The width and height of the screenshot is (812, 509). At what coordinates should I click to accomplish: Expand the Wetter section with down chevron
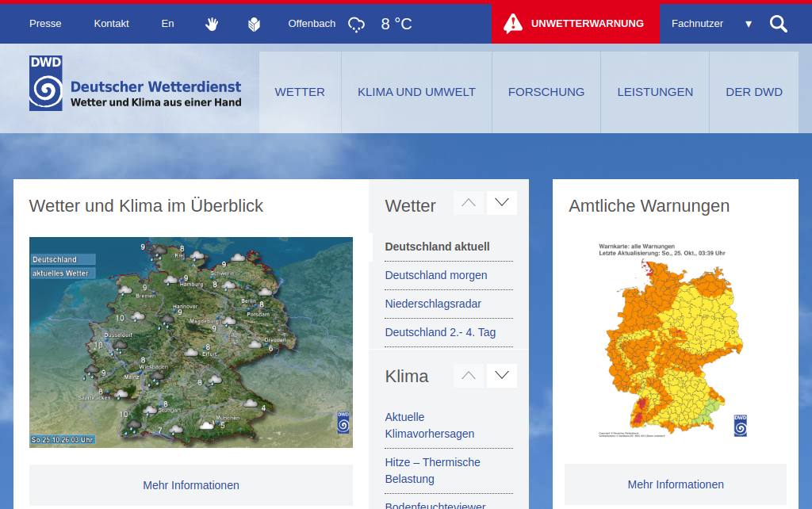502,202
